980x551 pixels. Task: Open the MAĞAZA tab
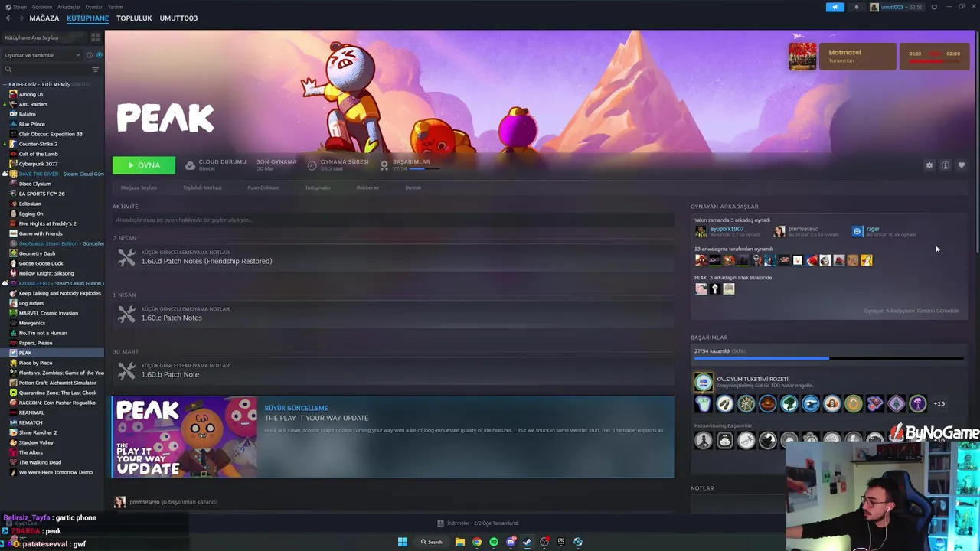point(44,18)
